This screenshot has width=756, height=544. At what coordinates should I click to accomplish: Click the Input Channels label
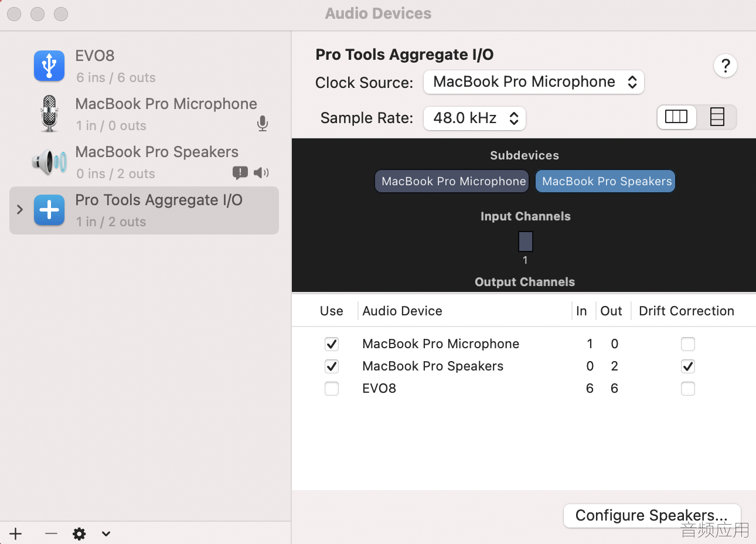pyautogui.click(x=526, y=216)
